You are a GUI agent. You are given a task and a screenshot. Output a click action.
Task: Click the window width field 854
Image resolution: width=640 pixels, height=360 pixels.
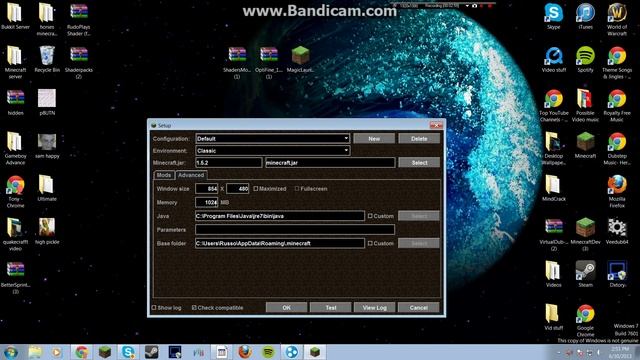pos(207,189)
